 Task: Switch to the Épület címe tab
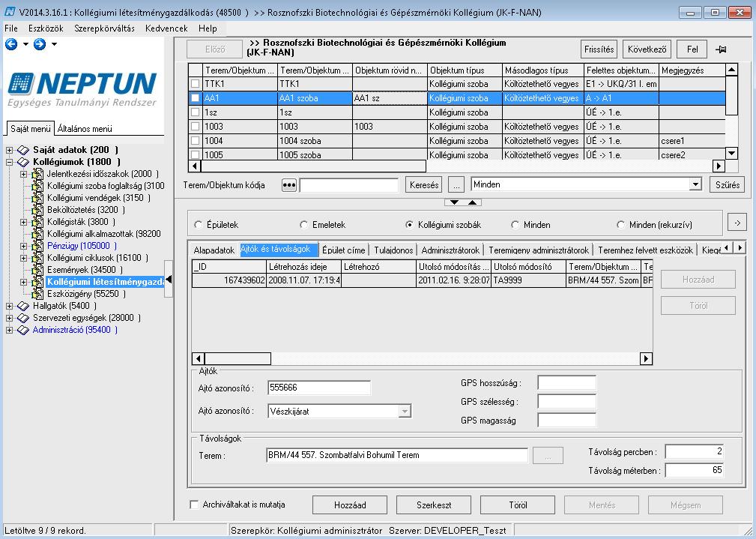344,250
